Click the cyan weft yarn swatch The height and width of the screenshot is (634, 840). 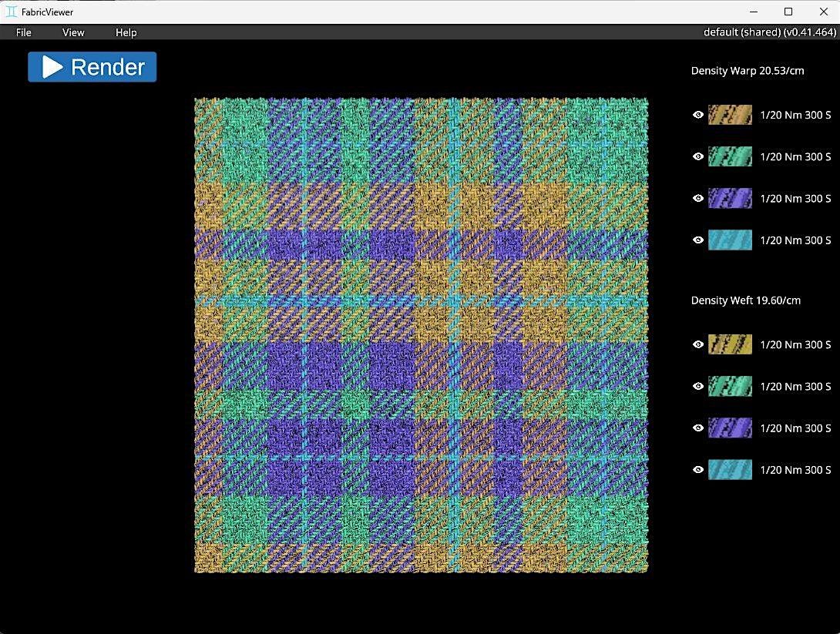point(730,469)
